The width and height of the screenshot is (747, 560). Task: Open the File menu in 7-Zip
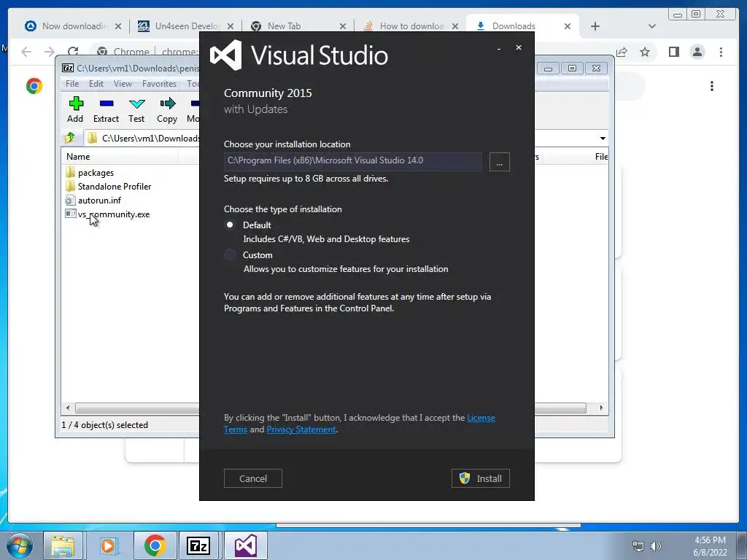tap(72, 84)
